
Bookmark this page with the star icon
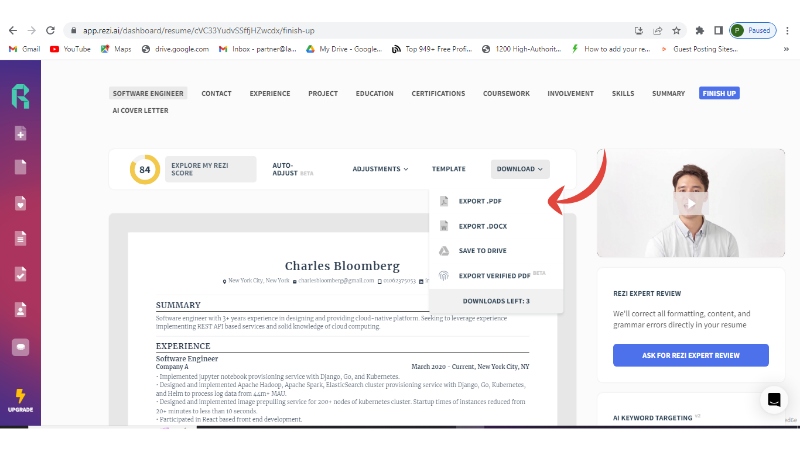[x=677, y=31]
